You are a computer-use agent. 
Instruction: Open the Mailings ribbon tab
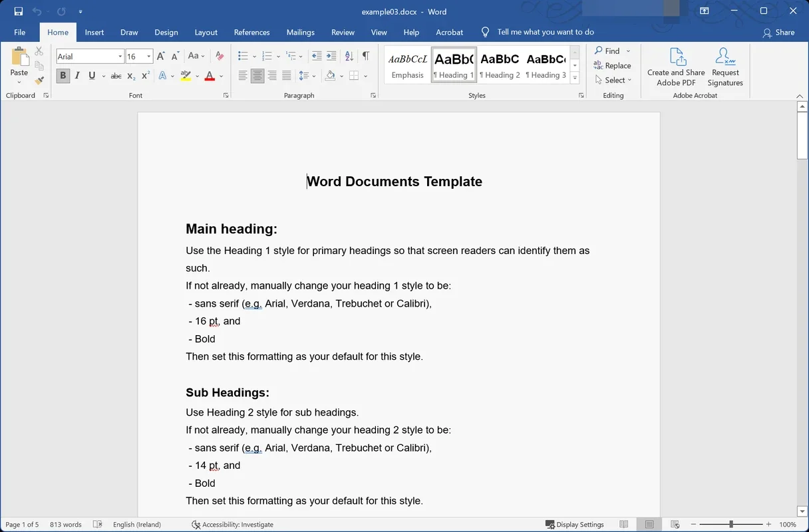pyautogui.click(x=300, y=32)
